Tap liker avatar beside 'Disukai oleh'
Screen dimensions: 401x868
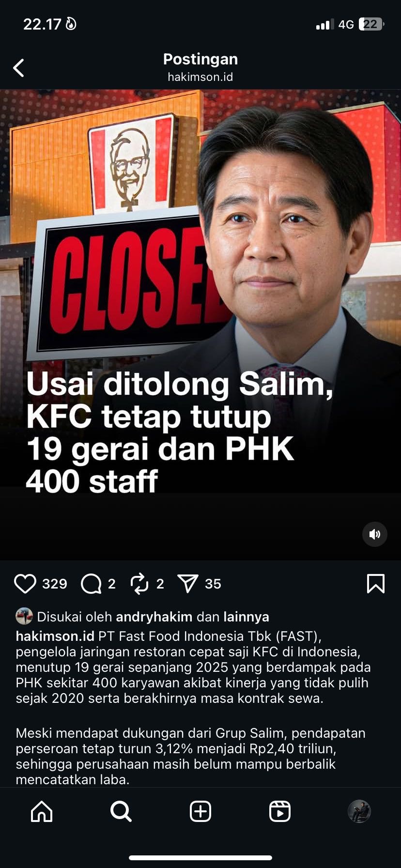coord(24,616)
